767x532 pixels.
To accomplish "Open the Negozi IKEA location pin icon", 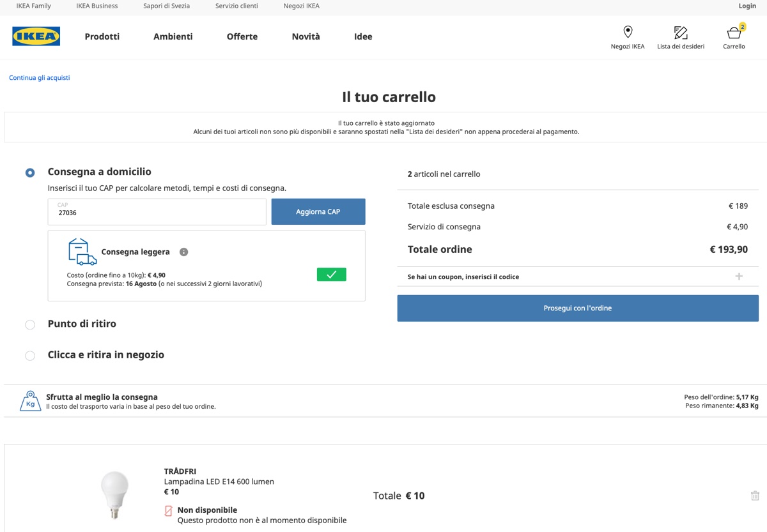I will [x=628, y=32].
